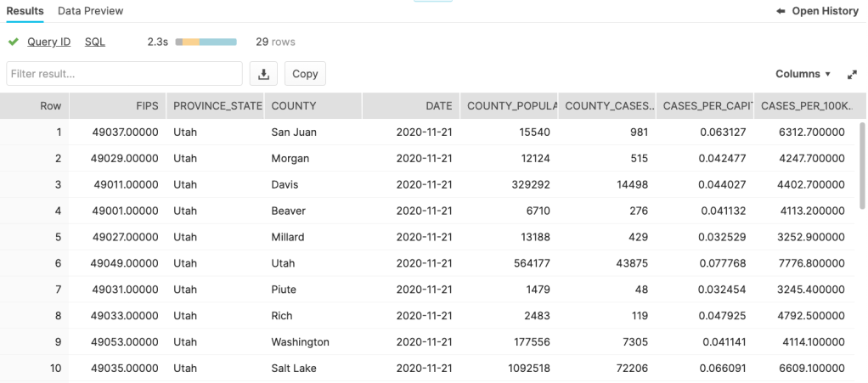Click the green query success checkmark
The width and height of the screenshot is (868, 383).
13,42
